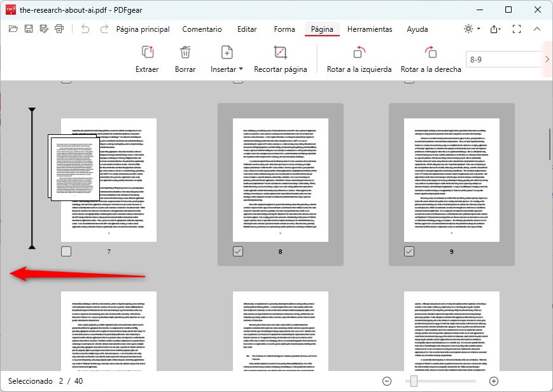Select the page 7 thumbnail
Screen dimensions: 553x392
tap(108, 180)
